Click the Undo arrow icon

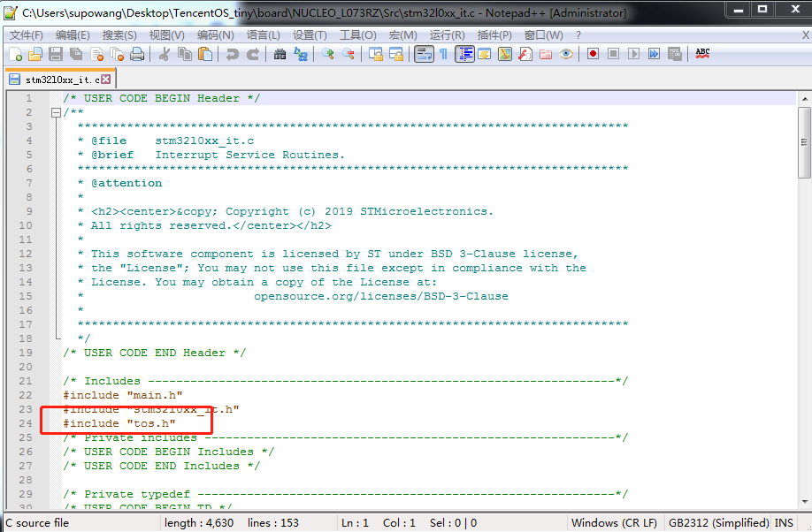(x=232, y=54)
